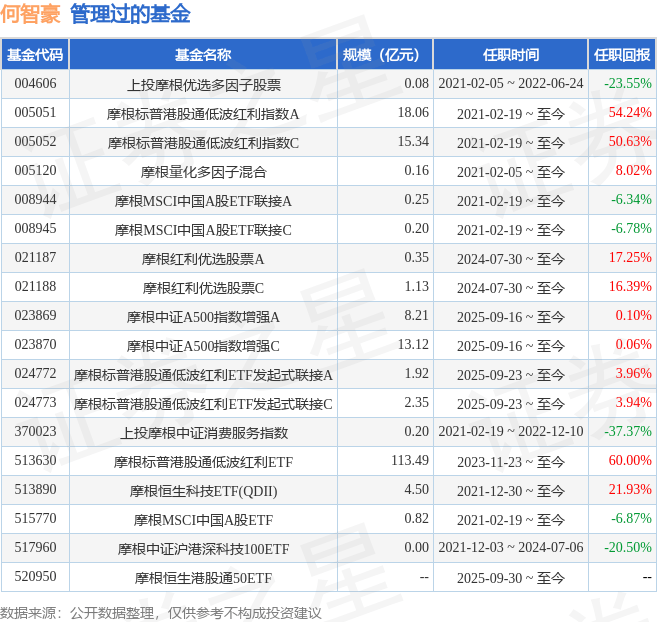This screenshot has height=622, width=657.
Task: Click the 任职时间 column header
Action: coord(510,55)
